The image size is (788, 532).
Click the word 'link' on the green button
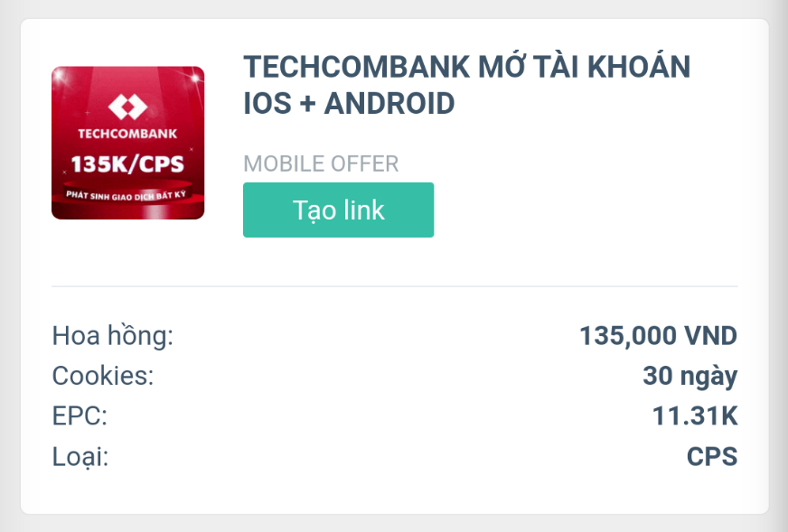362,210
